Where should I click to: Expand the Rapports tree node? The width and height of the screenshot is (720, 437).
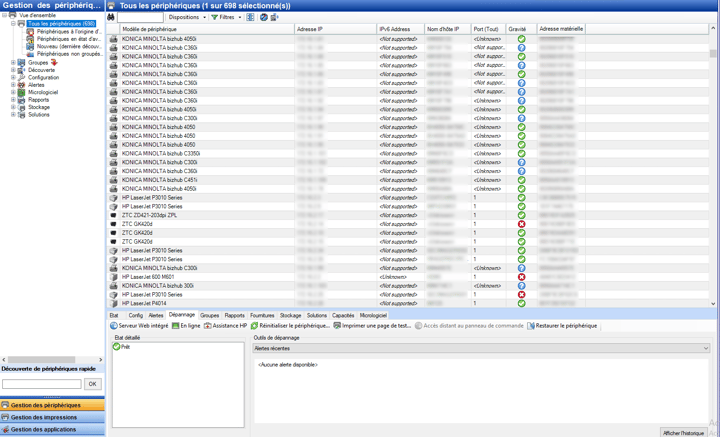pyautogui.click(x=13, y=100)
